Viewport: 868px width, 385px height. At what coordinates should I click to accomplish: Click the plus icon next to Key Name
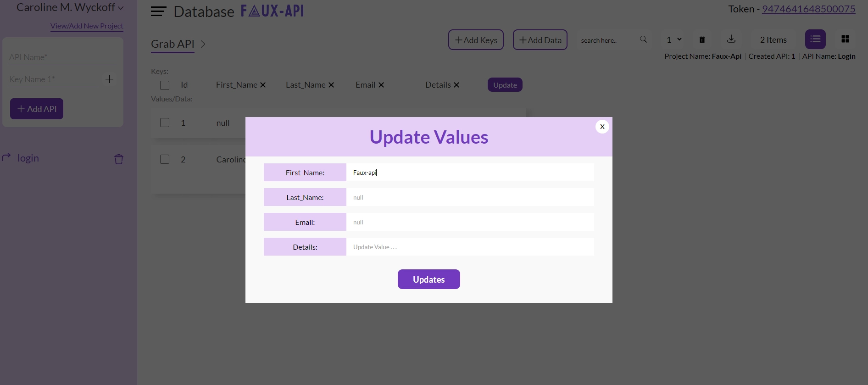point(109,79)
